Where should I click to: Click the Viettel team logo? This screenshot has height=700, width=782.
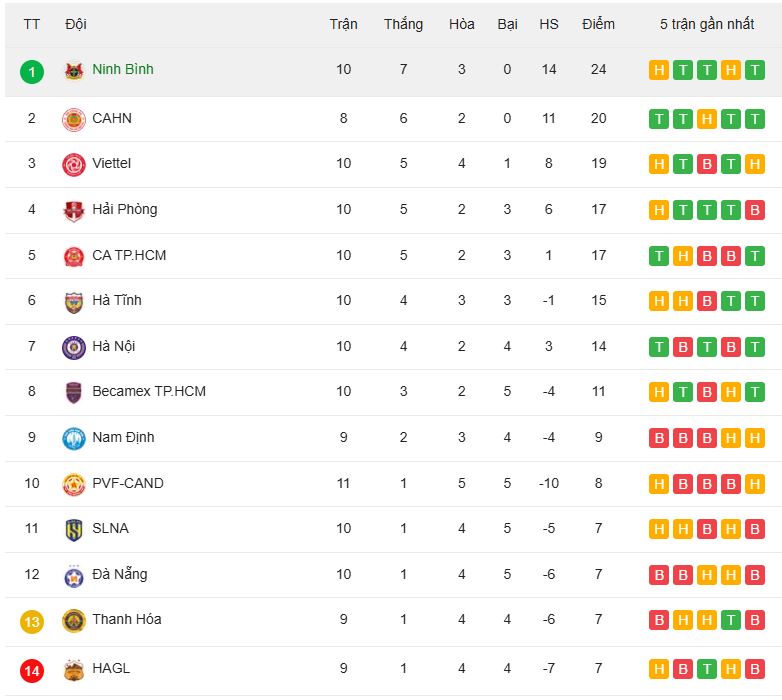click(x=74, y=164)
